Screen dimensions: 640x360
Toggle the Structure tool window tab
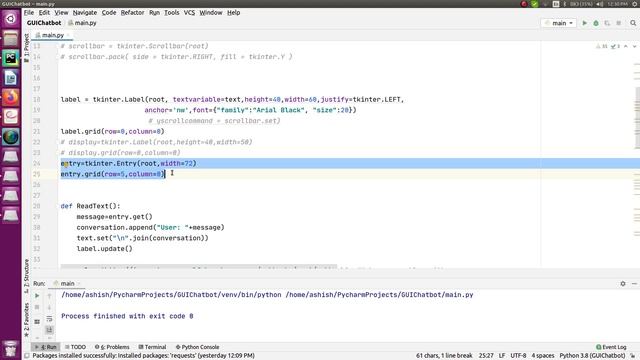(27, 276)
